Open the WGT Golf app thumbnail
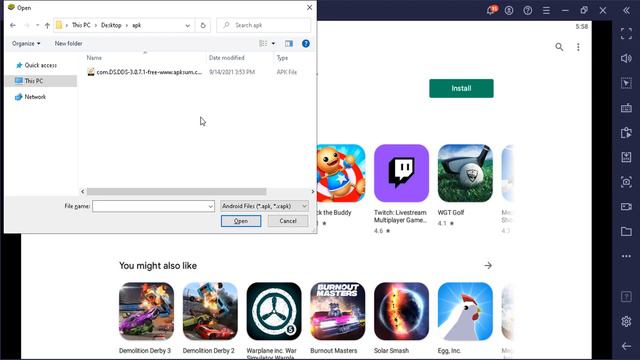 coord(465,173)
